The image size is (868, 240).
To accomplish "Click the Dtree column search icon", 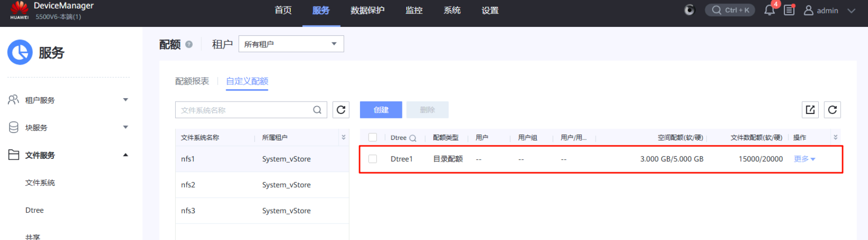I will pos(413,138).
